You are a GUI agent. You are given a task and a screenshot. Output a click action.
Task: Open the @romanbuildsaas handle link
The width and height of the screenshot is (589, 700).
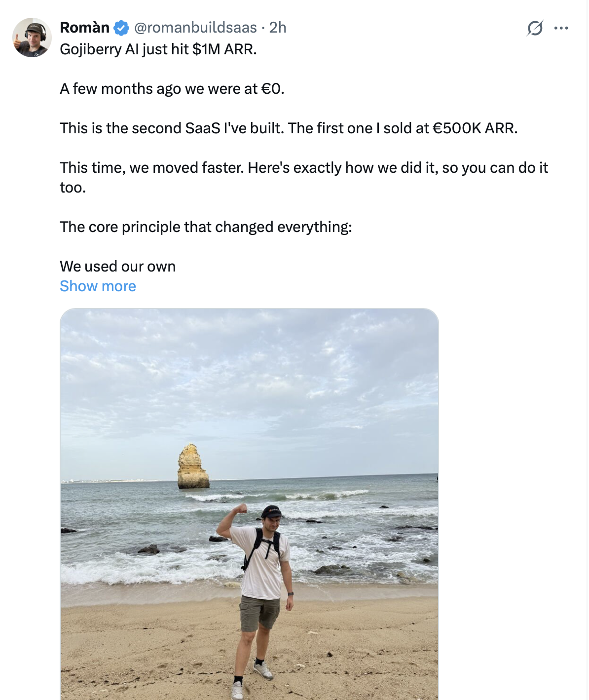coord(195,28)
